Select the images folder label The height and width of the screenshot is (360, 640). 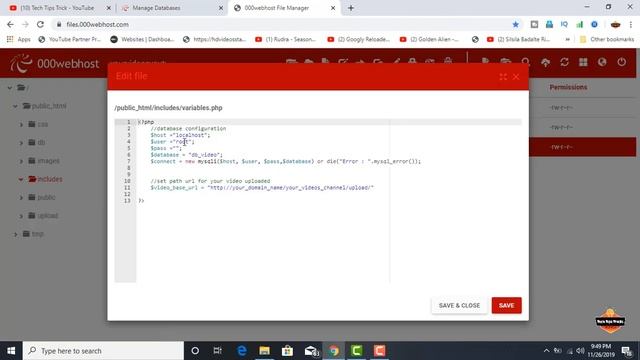click(x=49, y=161)
